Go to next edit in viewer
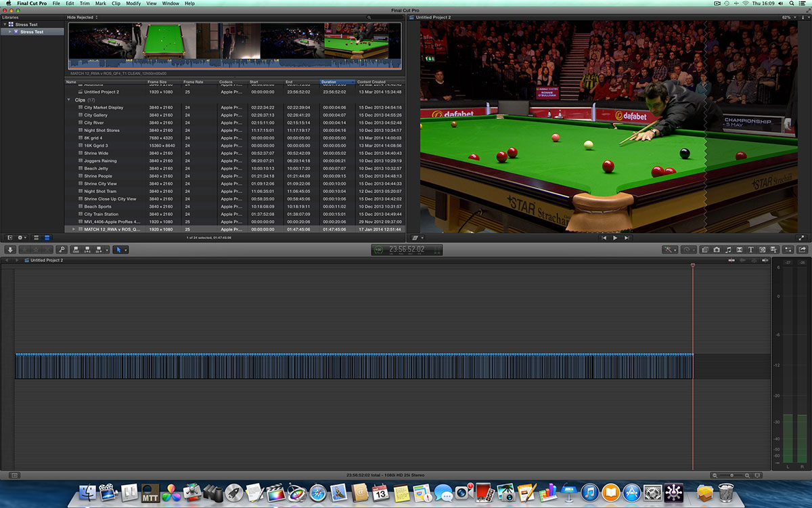This screenshot has width=812, height=508. click(627, 238)
